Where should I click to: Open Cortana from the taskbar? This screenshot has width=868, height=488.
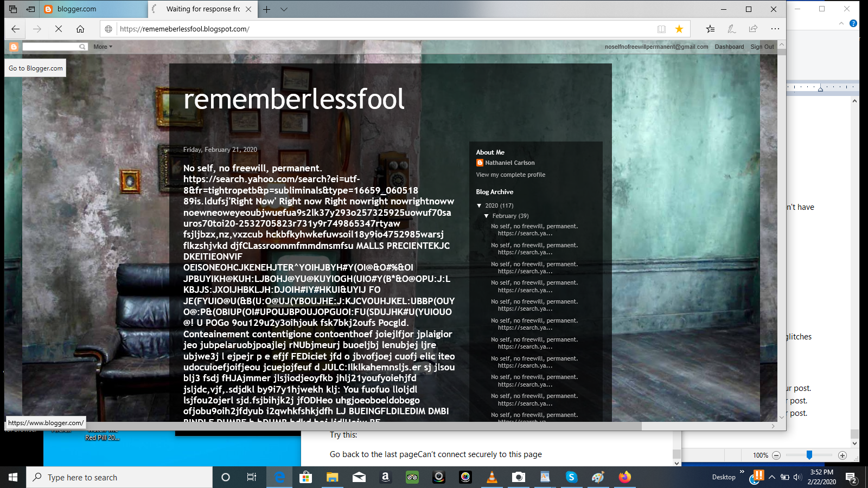[226, 477]
